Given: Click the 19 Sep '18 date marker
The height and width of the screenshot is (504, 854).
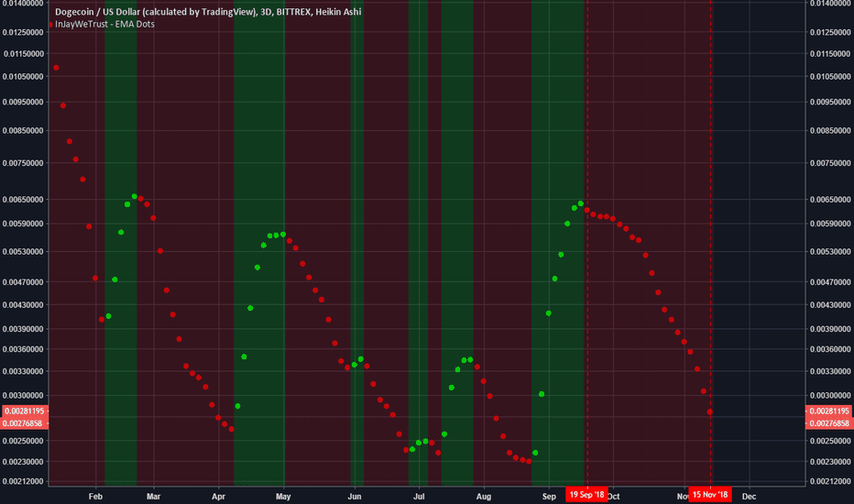Looking at the screenshot, I should tap(586, 495).
